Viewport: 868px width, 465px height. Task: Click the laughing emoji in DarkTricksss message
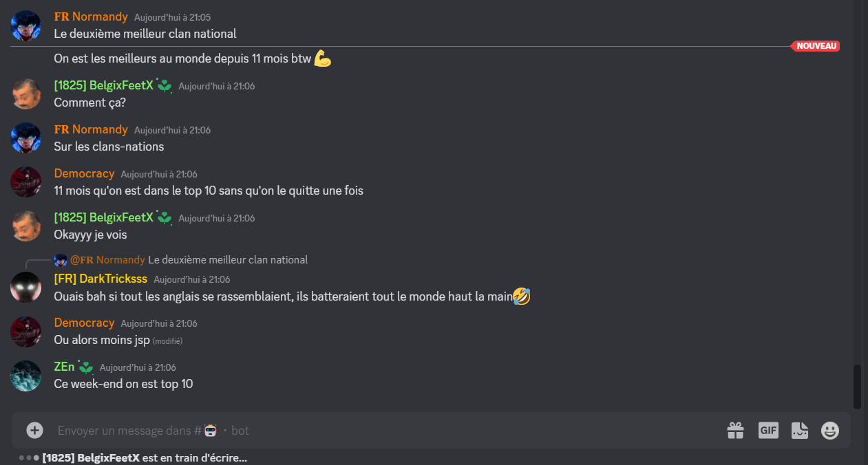click(522, 297)
